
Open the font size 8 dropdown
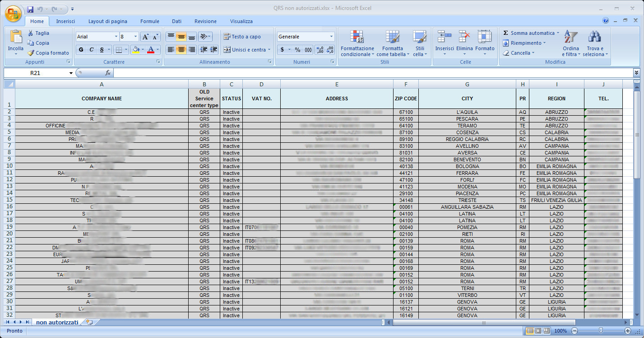(135, 37)
